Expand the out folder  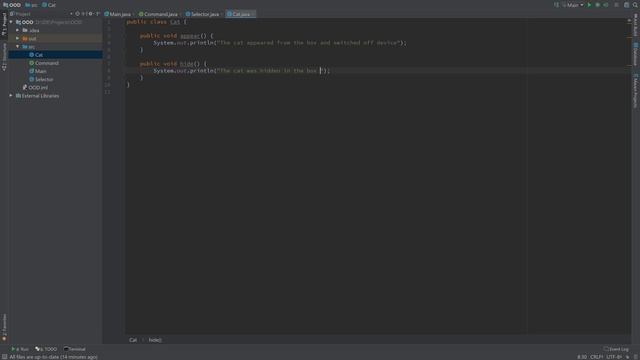[18, 38]
